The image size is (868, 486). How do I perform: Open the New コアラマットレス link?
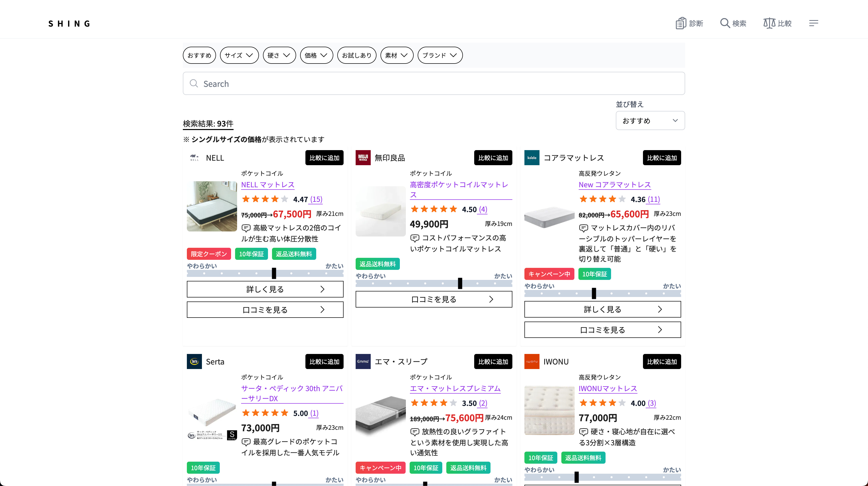coord(615,185)
